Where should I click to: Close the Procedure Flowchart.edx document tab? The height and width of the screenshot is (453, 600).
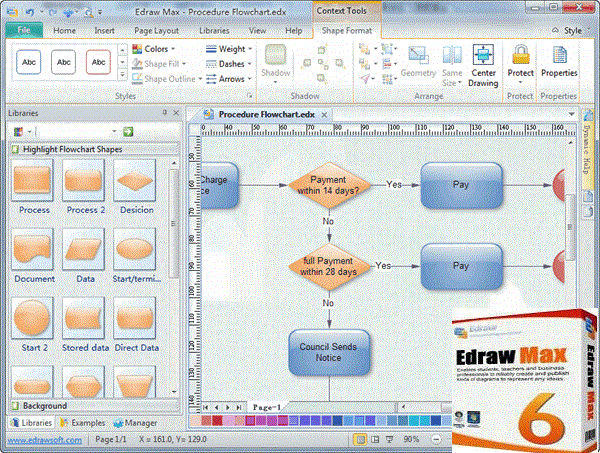324,115
